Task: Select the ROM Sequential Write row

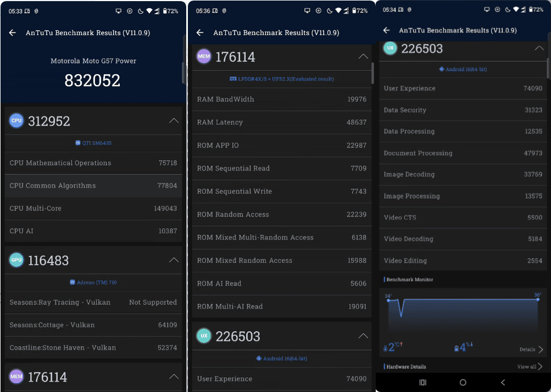Action: pyautogui.click(x=282, y=192)
